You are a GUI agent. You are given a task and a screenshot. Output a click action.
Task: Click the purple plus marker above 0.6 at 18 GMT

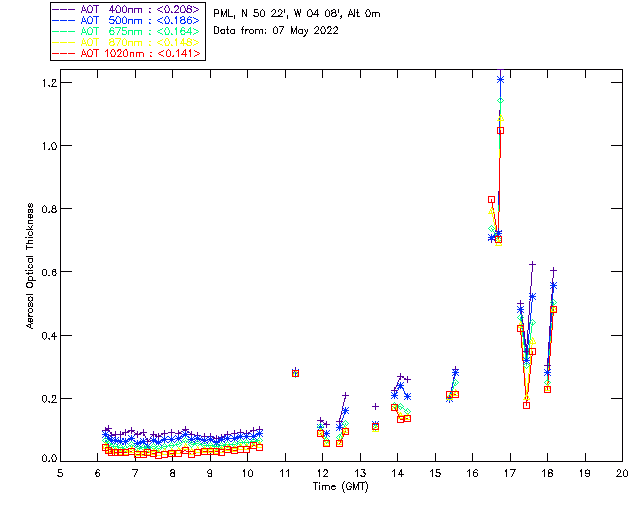(553, 271)
